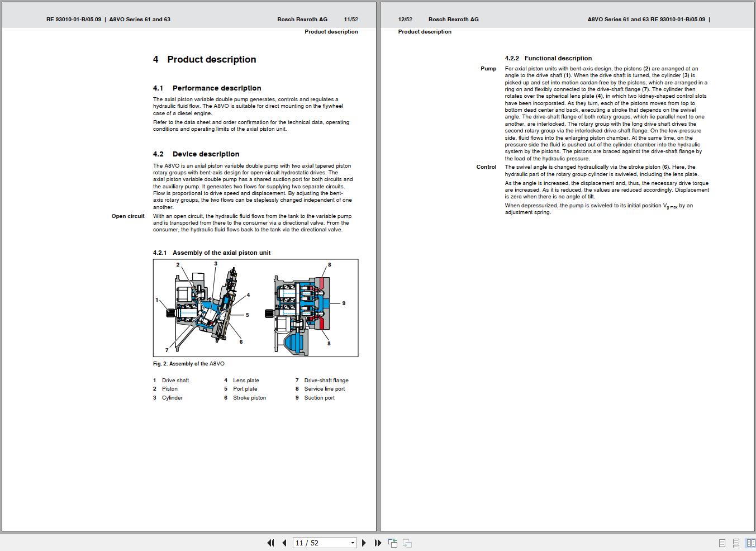Go to the first page of the document
This screenshot has height=551, width=756.
(x=270, y=543)
